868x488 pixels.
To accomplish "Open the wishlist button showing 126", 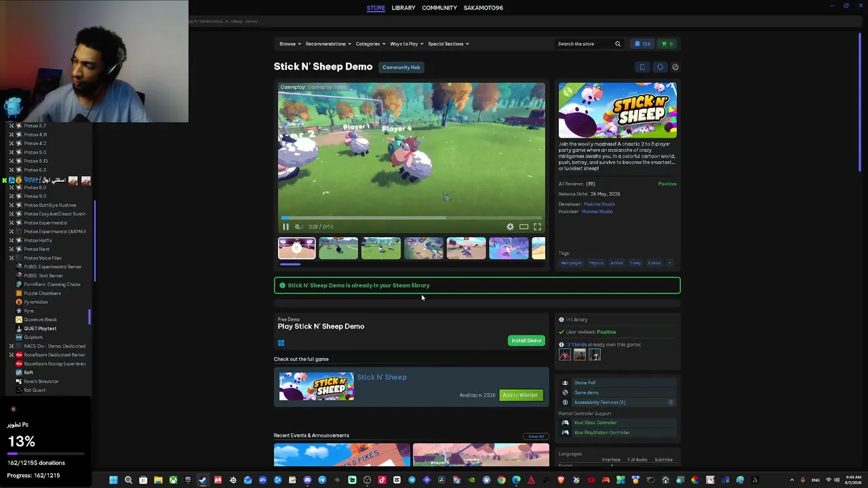I will click(642, 44).
